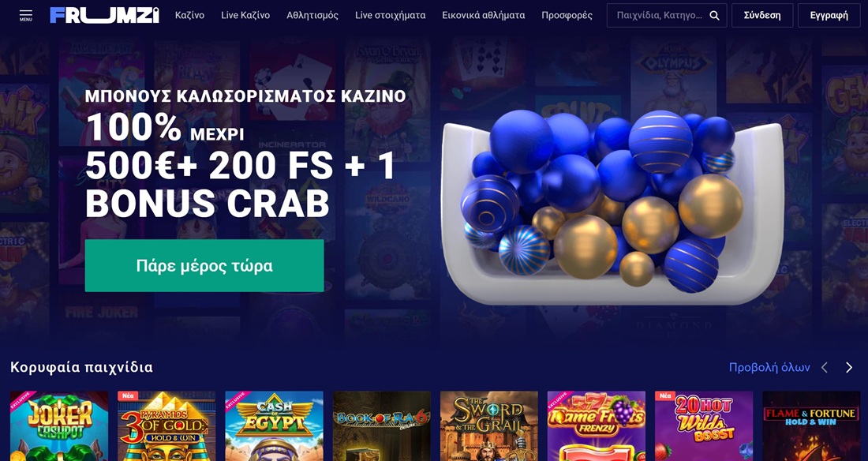This screenshot has height=461, width=868.
Task: Click the Προβολή όλων link
Action: (769, 367)
